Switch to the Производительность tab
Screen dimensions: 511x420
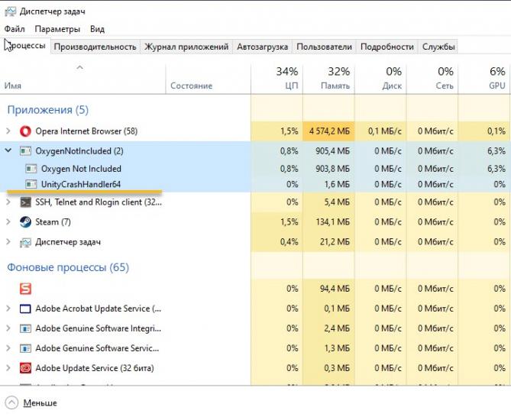pos(95,47)
